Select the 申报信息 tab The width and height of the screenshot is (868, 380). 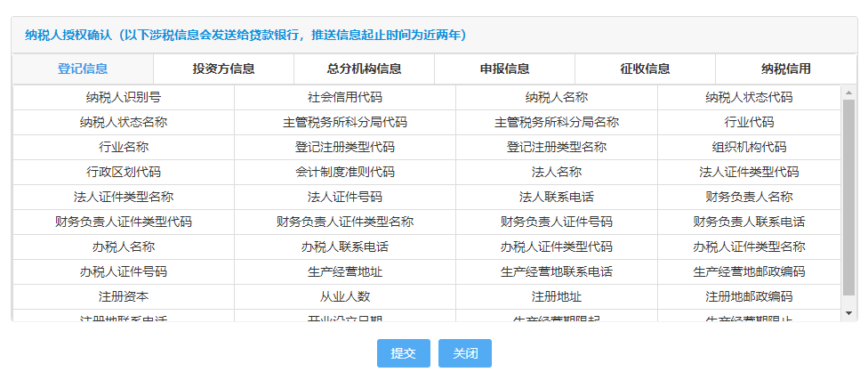click(x=504, y=69)
